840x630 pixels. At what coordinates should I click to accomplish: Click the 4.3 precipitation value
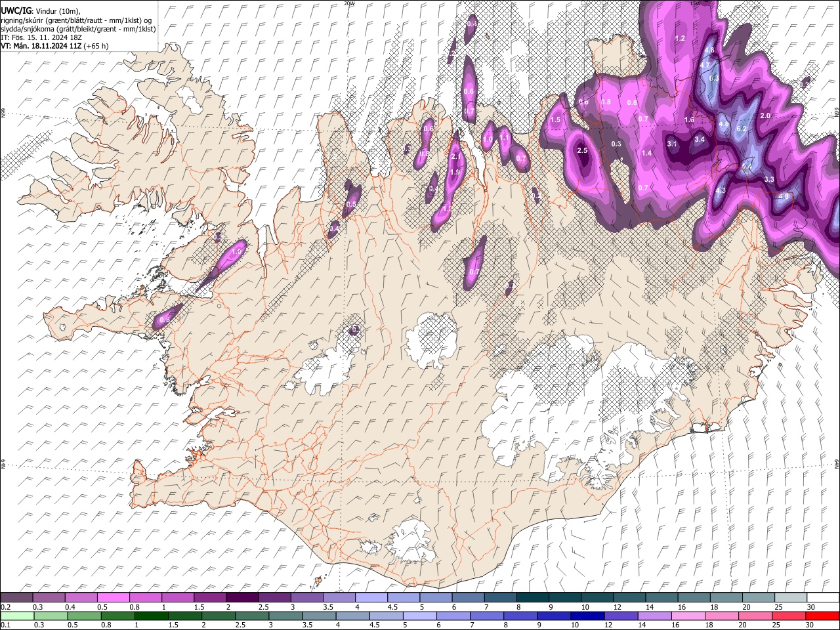tap(721, 191)
